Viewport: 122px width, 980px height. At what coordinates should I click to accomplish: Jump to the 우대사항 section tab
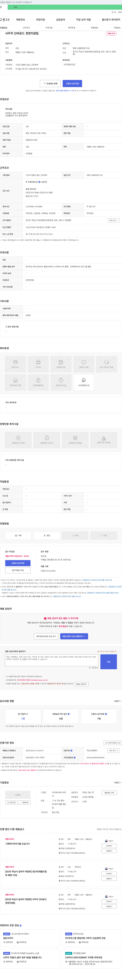[x=49, y=28]
